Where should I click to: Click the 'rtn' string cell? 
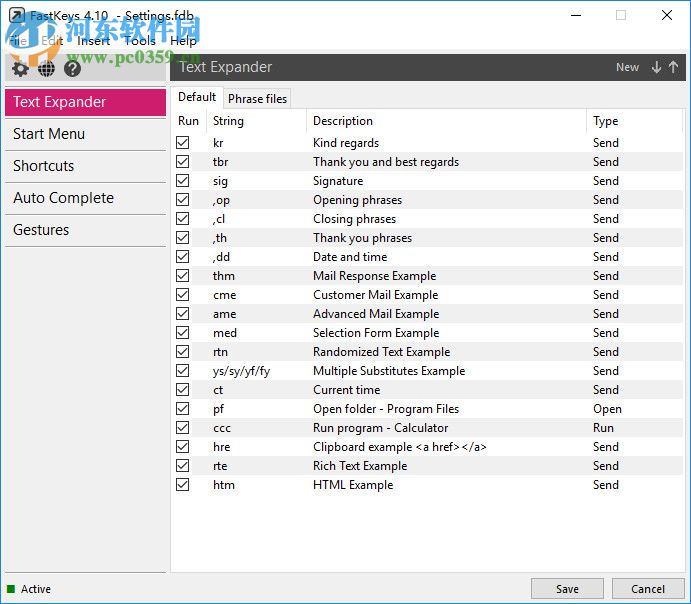(x=220, y=352)
